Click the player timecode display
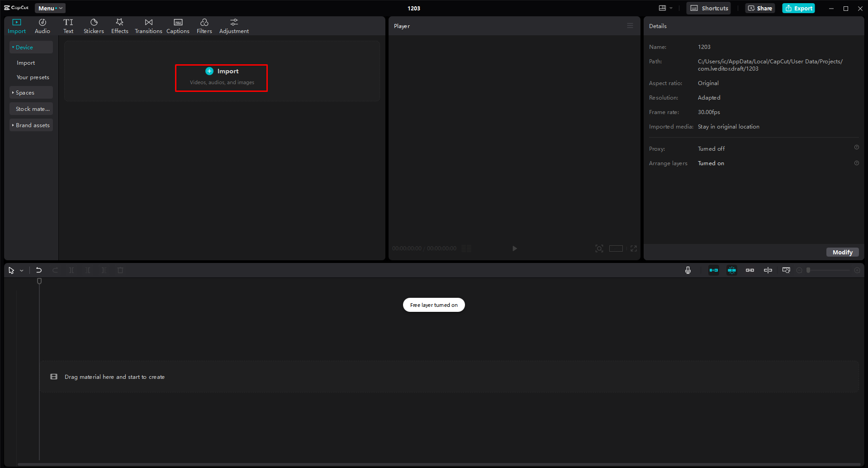The width and height of the screenshot is (868, 468). 424,248
